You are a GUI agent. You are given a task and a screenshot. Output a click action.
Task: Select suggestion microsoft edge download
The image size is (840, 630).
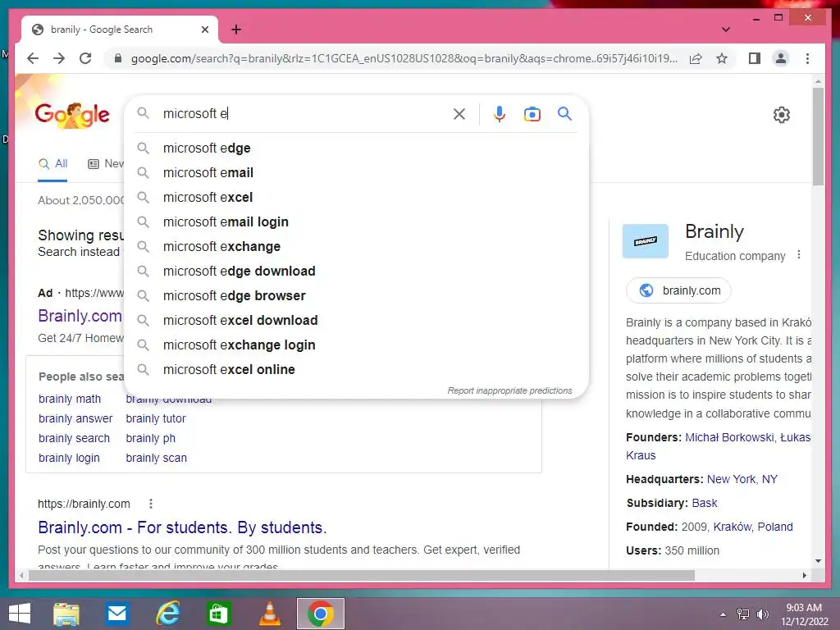pyautogui.click(x=356, y=271)
